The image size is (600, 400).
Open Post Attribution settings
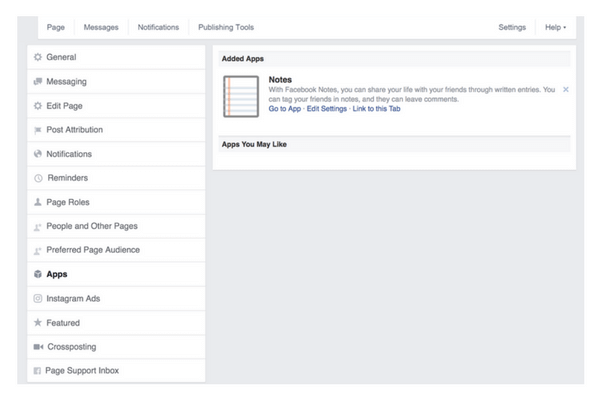click(116, 130)
